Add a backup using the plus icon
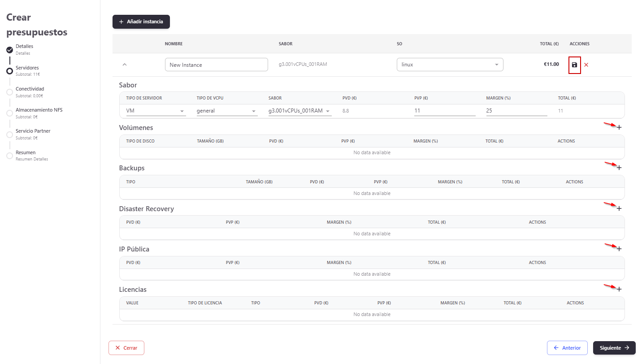Viewport: 642px width, 364px height. 619,168
